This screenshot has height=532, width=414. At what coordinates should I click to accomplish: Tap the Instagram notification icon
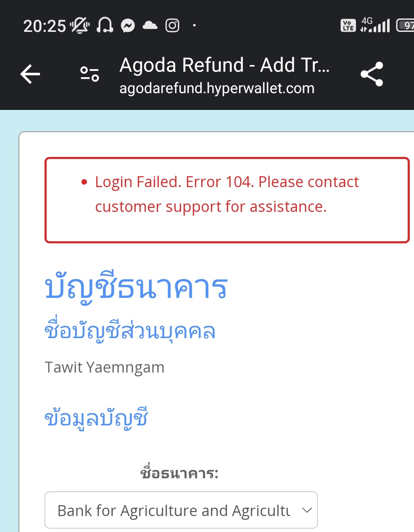[172, 26]
